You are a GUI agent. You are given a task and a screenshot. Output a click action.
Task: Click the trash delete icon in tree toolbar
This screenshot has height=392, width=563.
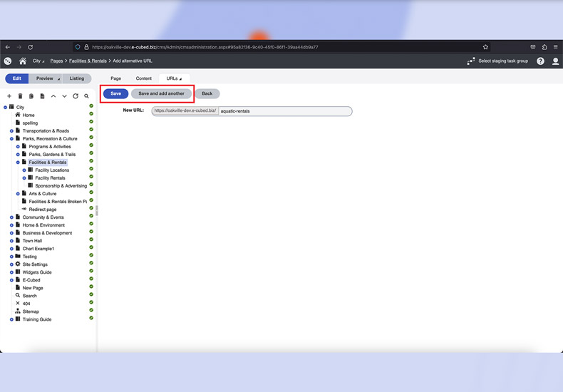point(20,96)
